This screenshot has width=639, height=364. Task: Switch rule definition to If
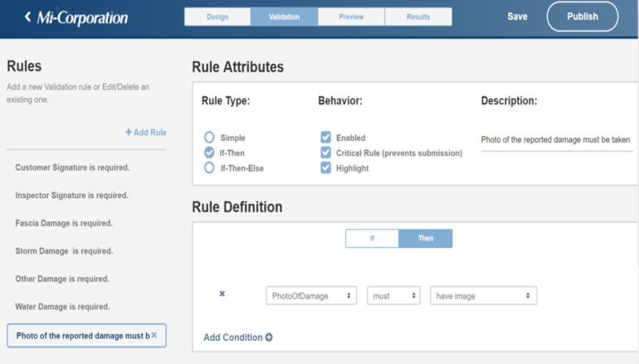coord(372,238)
